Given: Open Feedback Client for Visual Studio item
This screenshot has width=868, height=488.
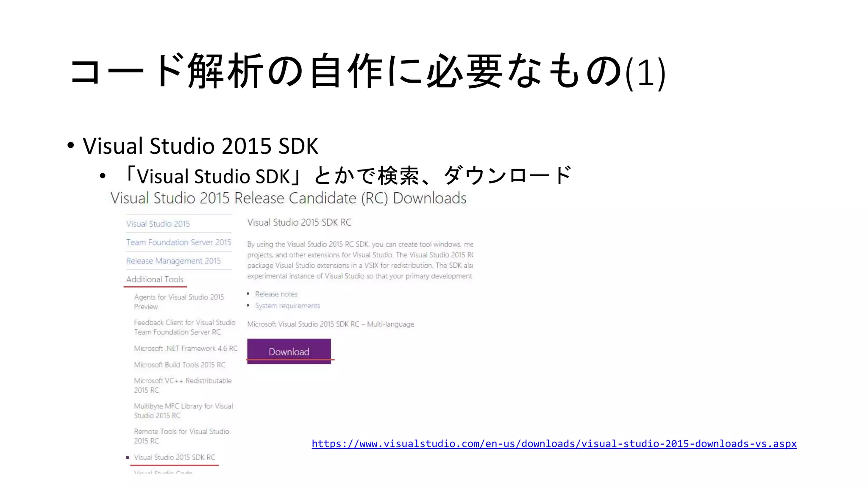Looking at the screenshot, I should coord(184,327).
